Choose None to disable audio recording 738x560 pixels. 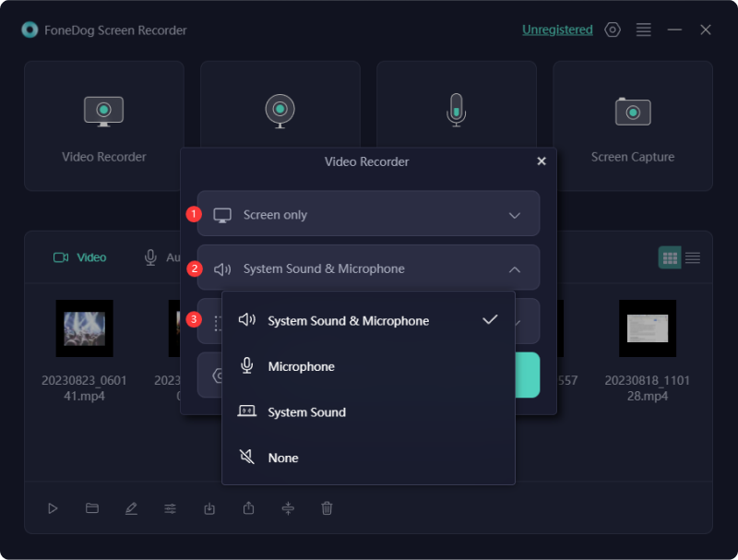coord(283,458)
